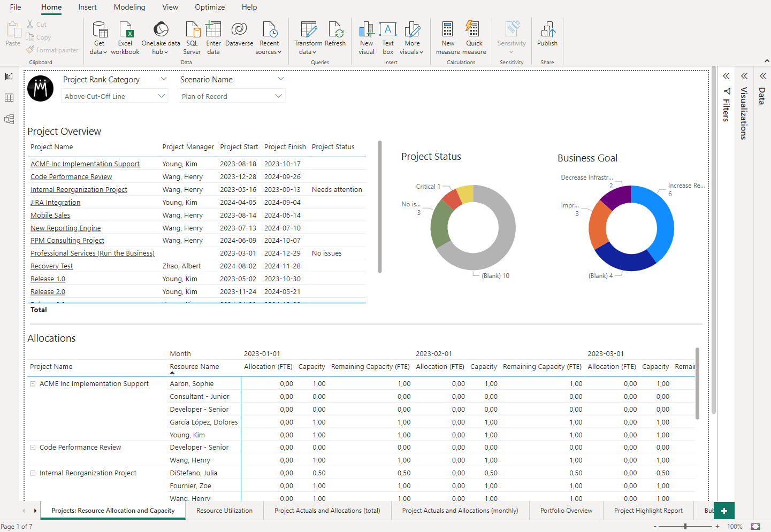Viewport: 771px width, 532px height.
Task: Click the zoom slider handle
Action: coord(685,527)
